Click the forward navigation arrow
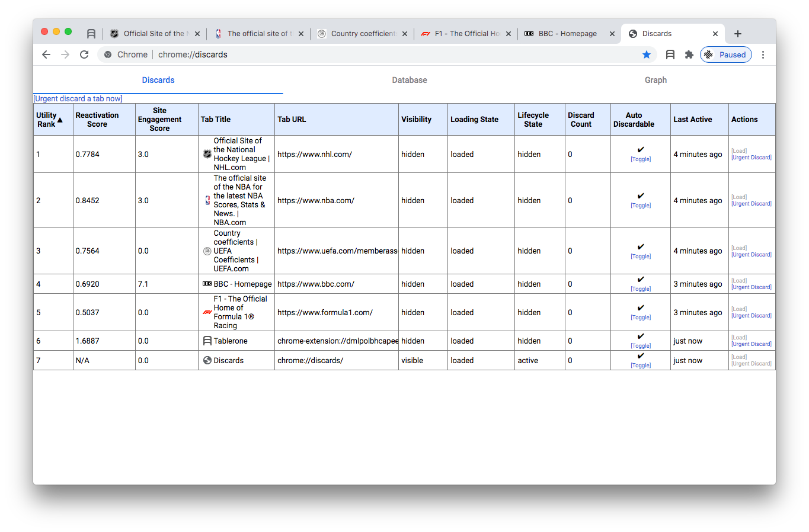The width and height of the screenshot is (809, 532). coord(65,55)
